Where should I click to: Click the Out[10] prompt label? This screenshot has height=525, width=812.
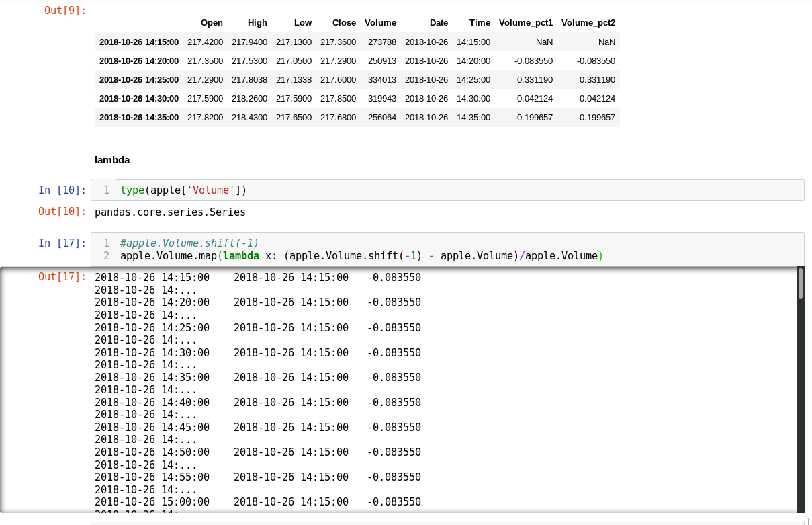pos(62,212)
